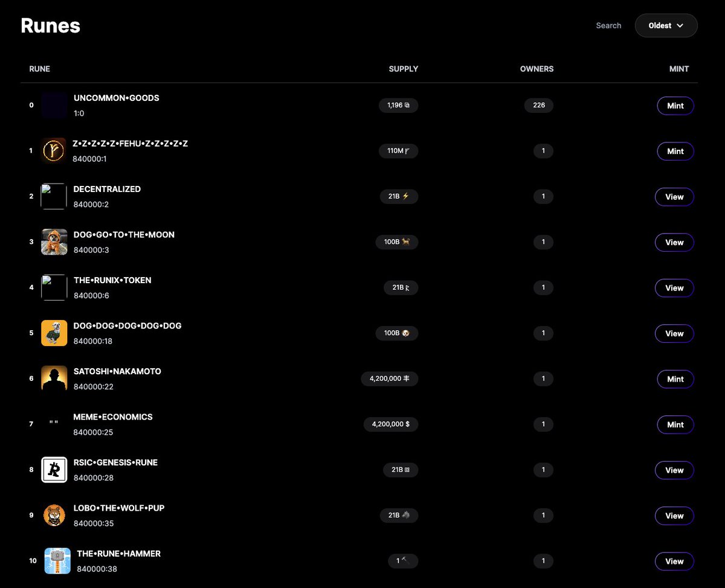The width and height of the screenshot is (725, 588).
Task: Click the RSIC•GENESIS•RUNE logo icon
Action: [x=54, y=470]
